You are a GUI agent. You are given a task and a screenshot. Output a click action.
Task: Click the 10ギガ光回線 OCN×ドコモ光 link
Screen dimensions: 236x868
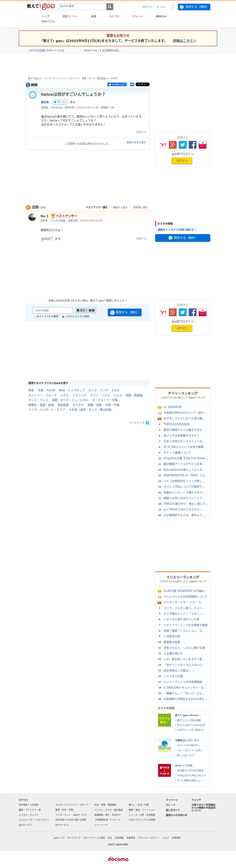[x=46, y=50]
